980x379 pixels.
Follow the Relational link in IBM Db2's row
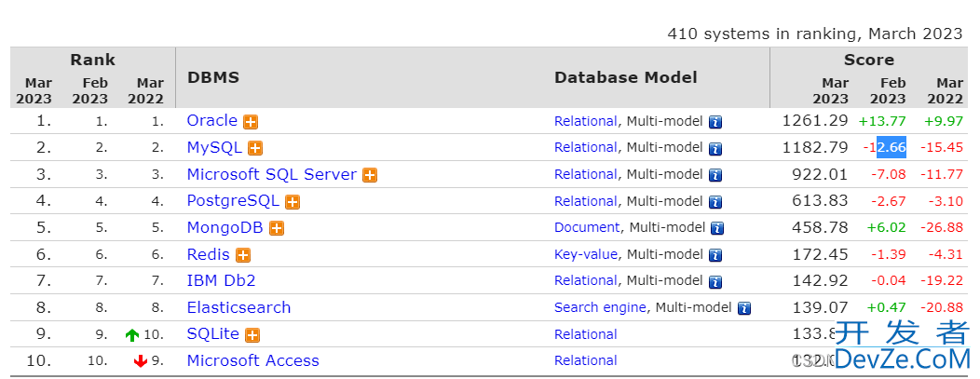(586, 281)
